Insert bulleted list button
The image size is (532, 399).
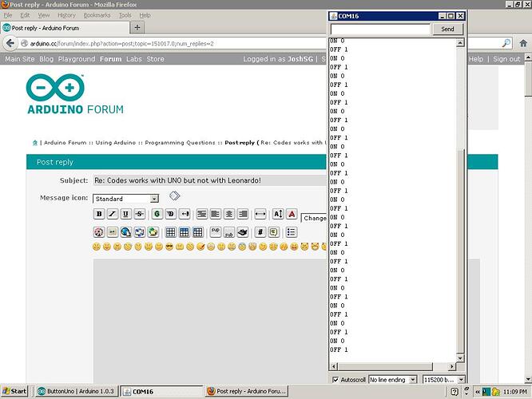click(292, 232)
